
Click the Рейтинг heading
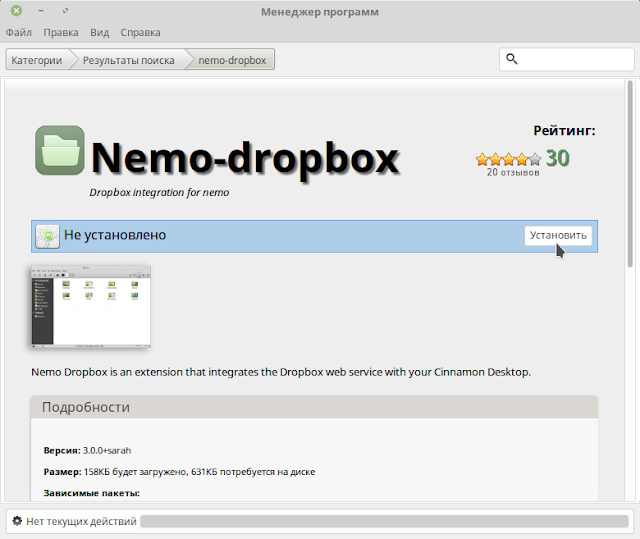coord(564,131)
